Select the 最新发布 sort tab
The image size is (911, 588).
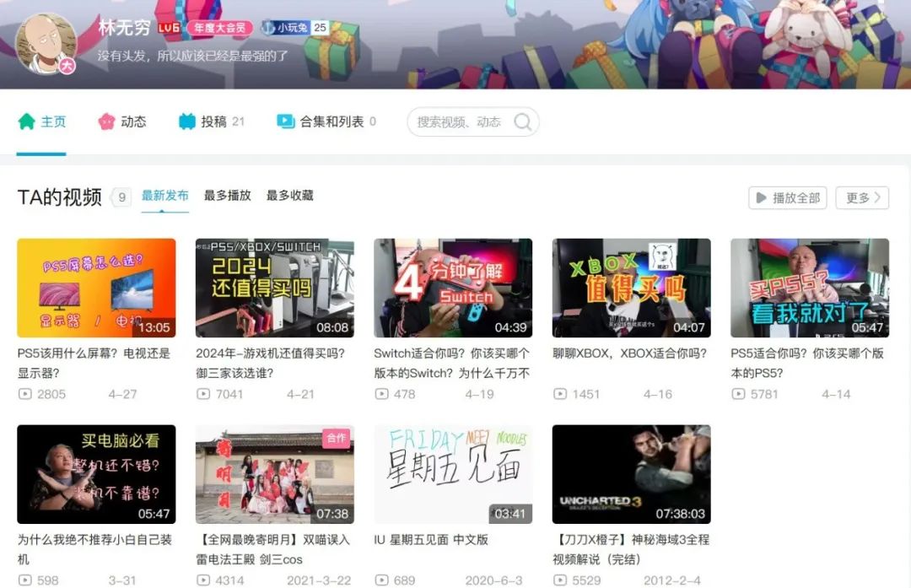[164, 196]
